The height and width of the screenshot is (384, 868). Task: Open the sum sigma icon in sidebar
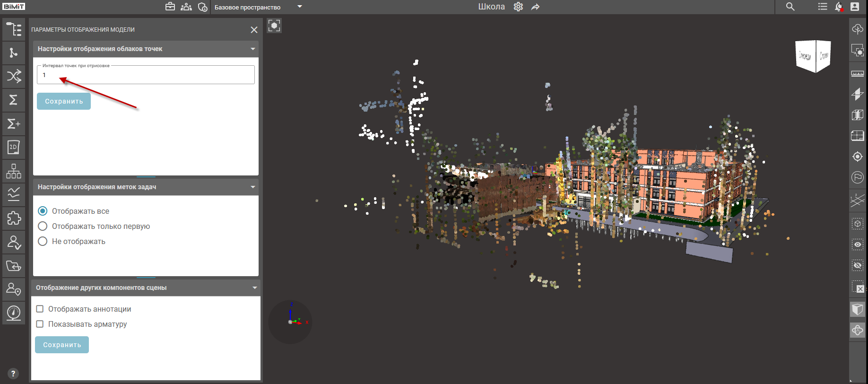pyautogui.click(x=14, y=100)
